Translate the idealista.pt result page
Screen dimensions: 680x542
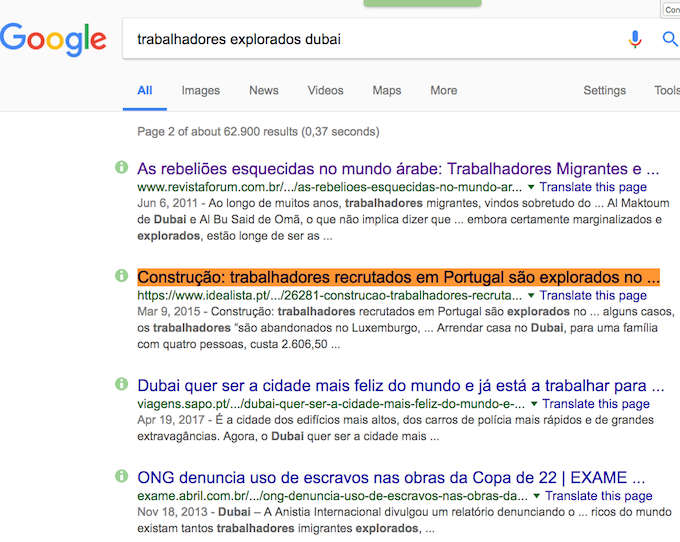point(593,295)
